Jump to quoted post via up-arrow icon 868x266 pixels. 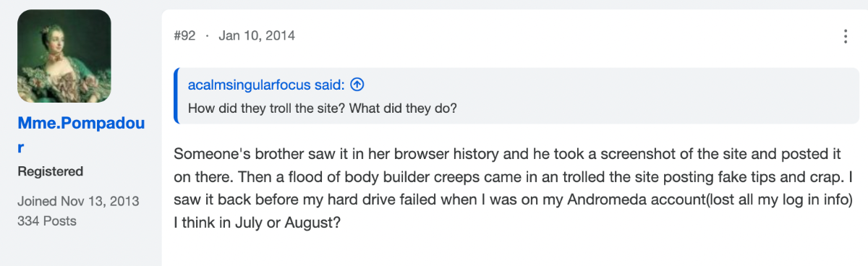click(x=357, y=85)
